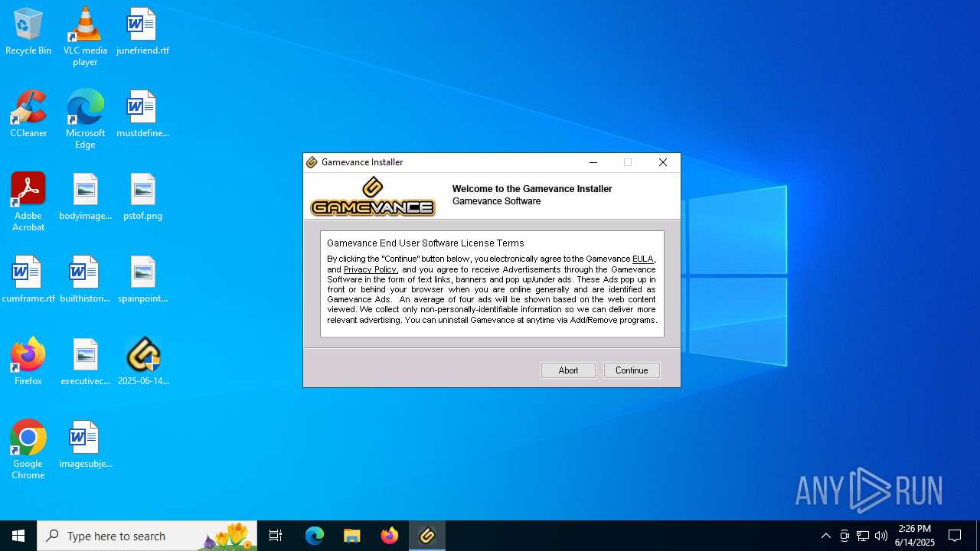Open Edge from the taskbar
The width and height of the screenshot is (980, 551).
tap(315, 536)
